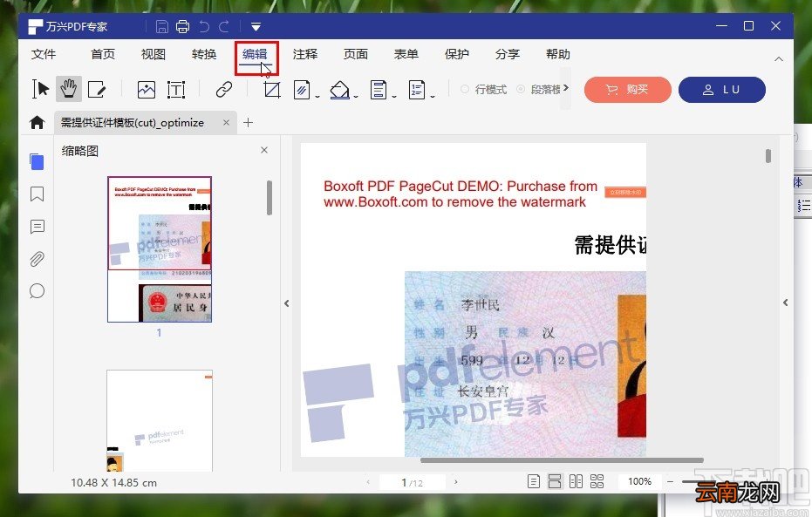This screenshot has width=812, height=517.
Task: Open the watermark tool icon
Action: [302, 90]
